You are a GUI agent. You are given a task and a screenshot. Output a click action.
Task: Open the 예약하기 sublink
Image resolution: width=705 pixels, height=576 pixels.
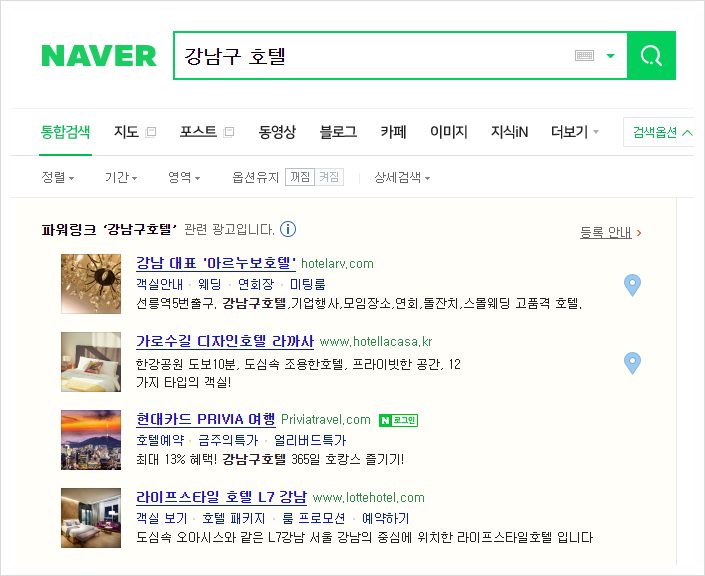[386, 518]
